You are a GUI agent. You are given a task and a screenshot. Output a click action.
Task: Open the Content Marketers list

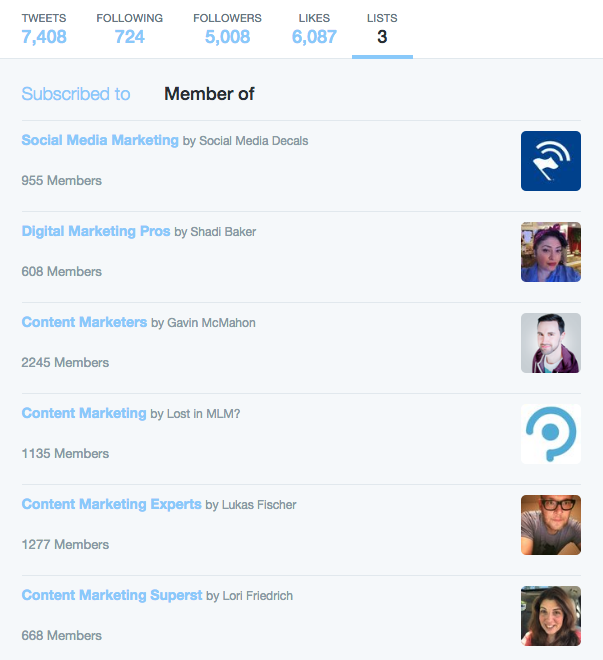pos(84,322)
